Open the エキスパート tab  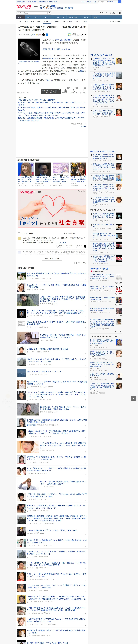pos(48,17)
